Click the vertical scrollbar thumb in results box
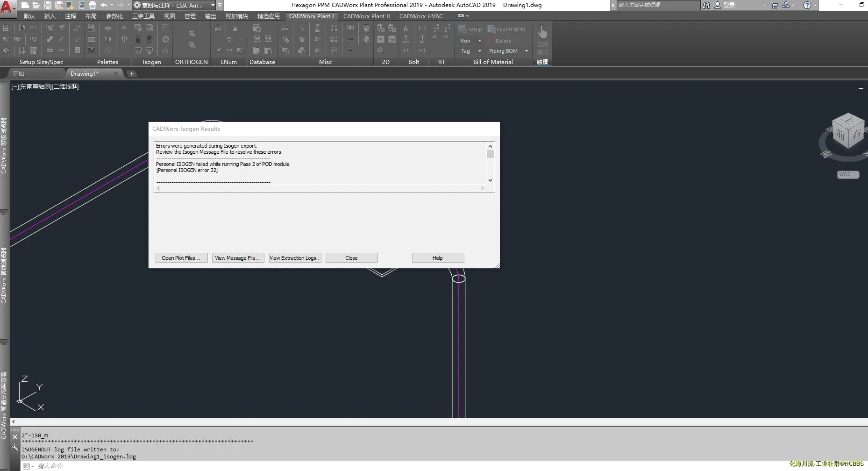 click(490, 154)
